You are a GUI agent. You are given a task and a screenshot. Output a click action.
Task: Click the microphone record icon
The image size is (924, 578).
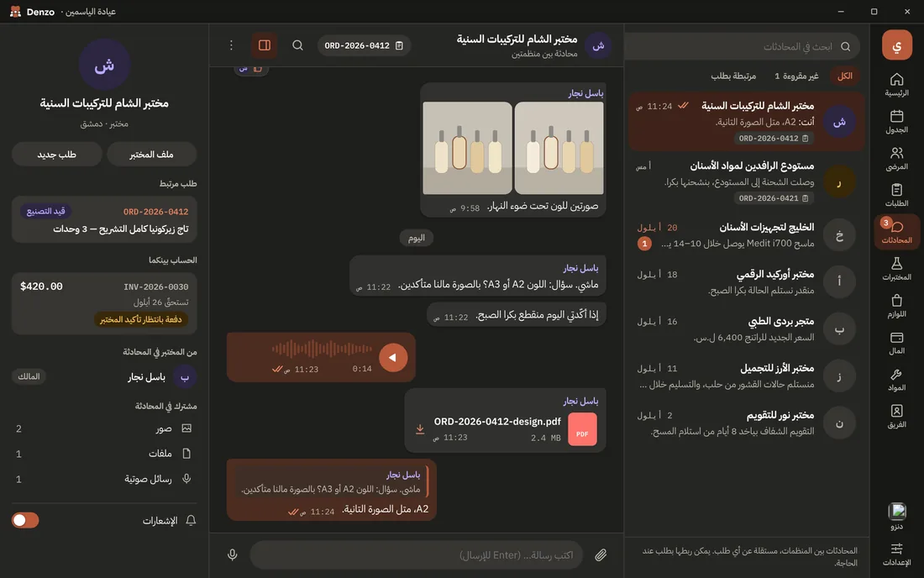point(232,554)
